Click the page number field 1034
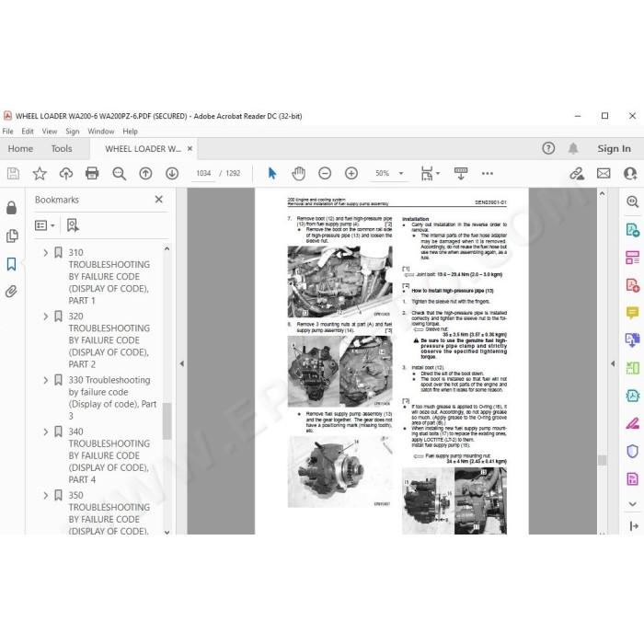 click(203, 173)
